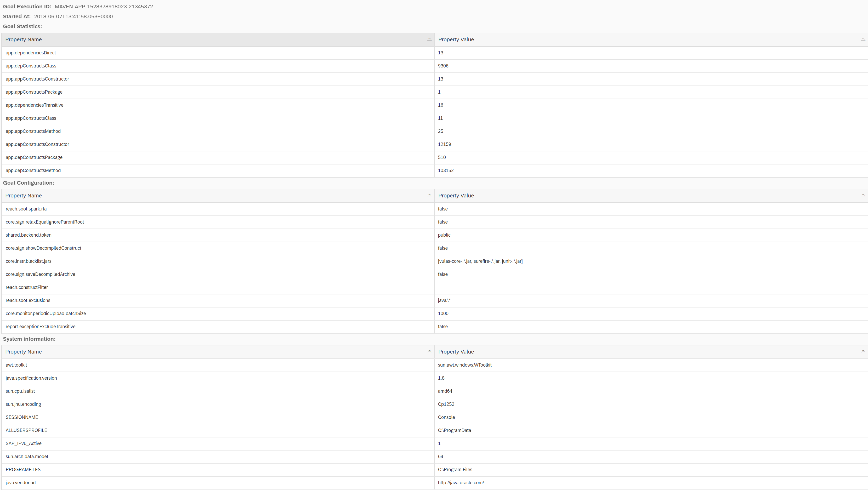Click sort icon in System information Property Name header
The height and width of the screenshot is (490, 868).
(x=429, y=352)
